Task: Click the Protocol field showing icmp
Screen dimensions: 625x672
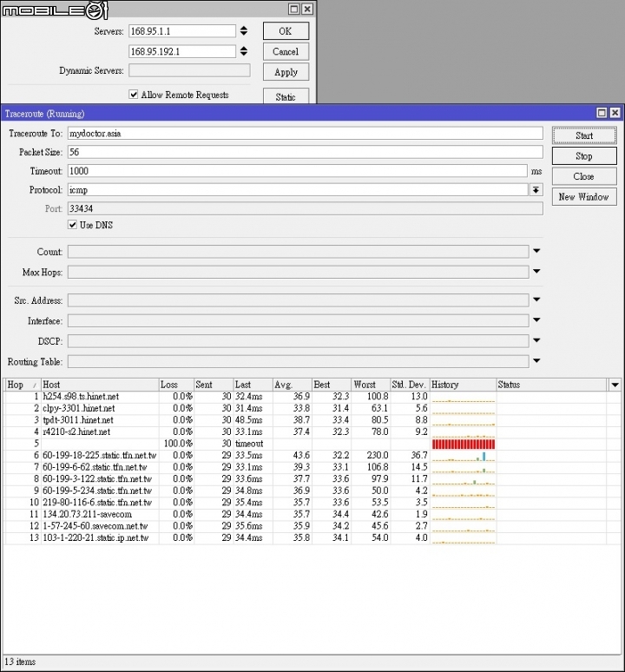Action: [x=297, y=190]
